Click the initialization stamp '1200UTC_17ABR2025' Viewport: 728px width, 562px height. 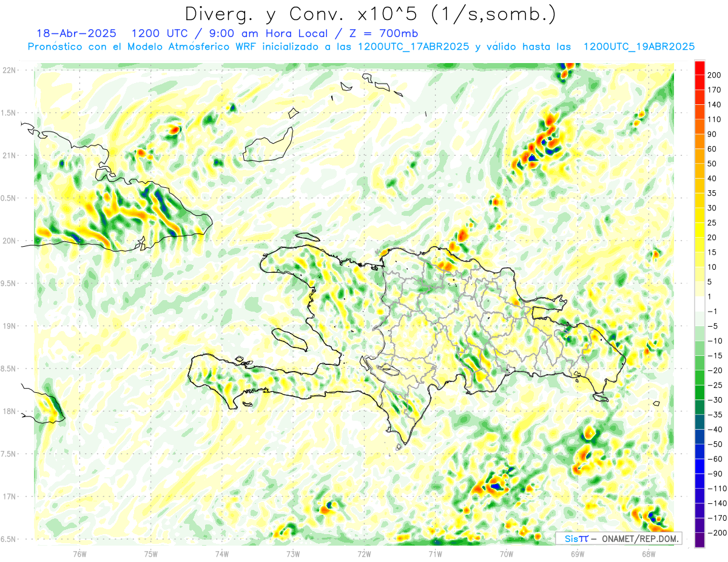point(413,47)
